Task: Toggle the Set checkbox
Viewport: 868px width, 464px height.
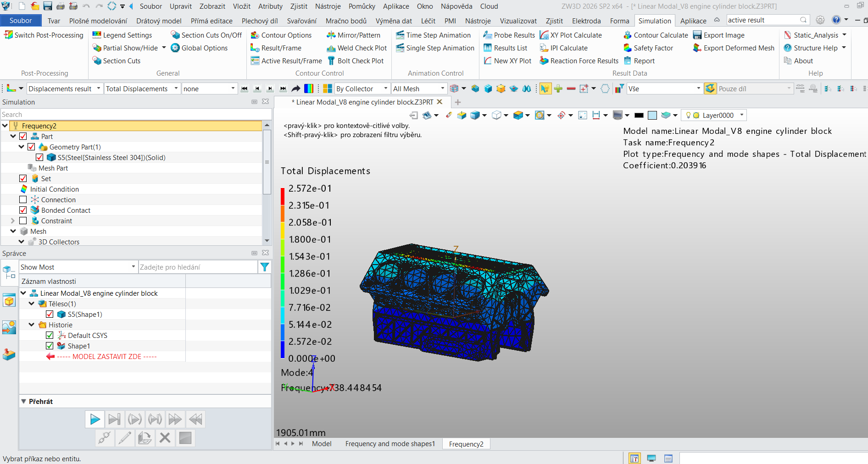Action: tap(23, 178)
